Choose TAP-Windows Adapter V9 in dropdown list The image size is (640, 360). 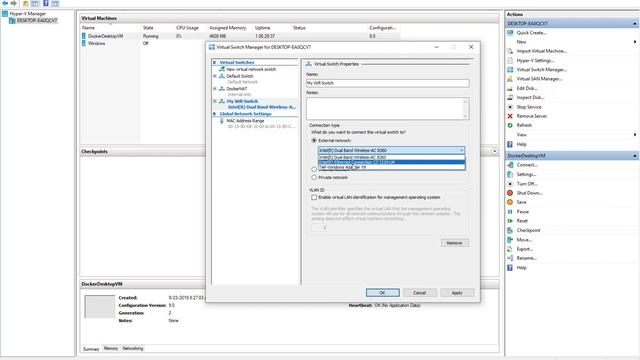(391, 167)
